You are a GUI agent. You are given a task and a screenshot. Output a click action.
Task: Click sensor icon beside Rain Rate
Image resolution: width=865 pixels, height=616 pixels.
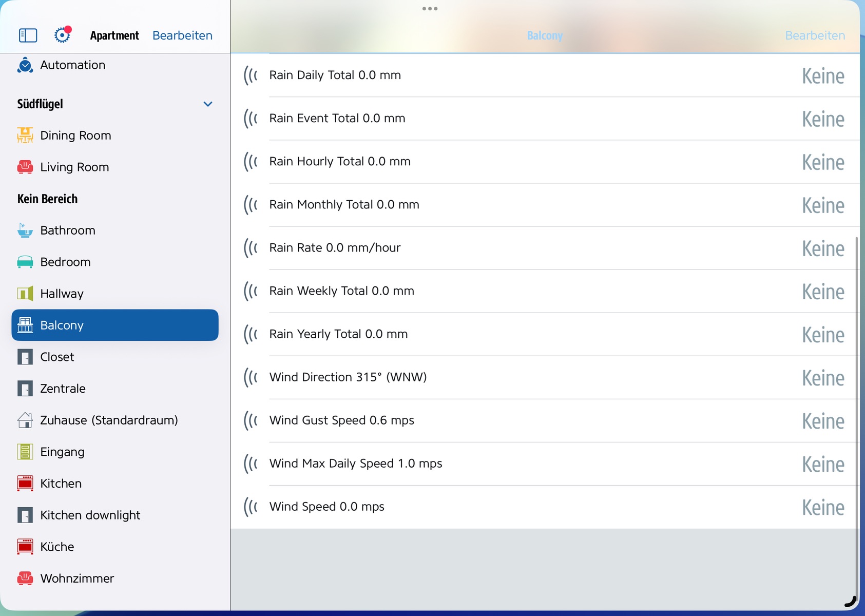coord(251,248)
